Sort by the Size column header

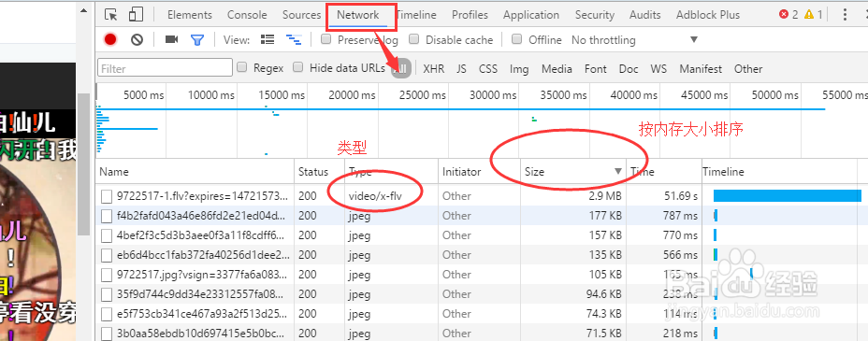(x=573, y=172)
